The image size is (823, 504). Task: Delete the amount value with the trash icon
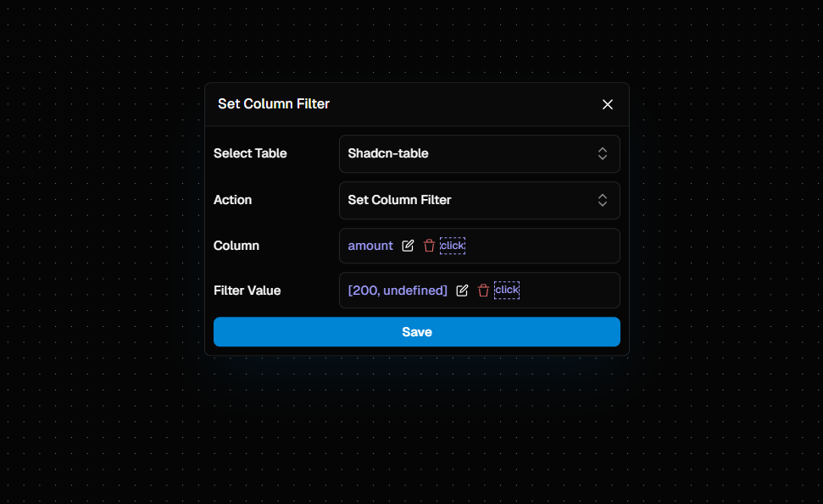[x=429, y=246]
